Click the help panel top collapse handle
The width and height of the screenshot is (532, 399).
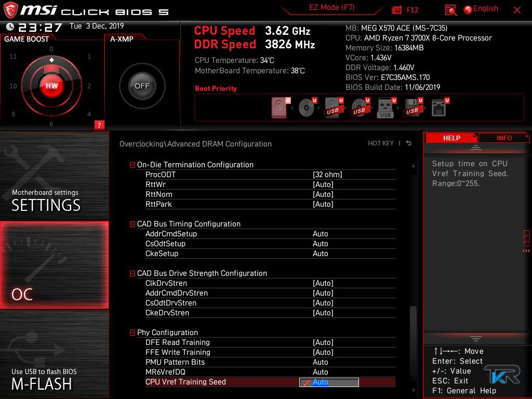(x=476, y=148)
